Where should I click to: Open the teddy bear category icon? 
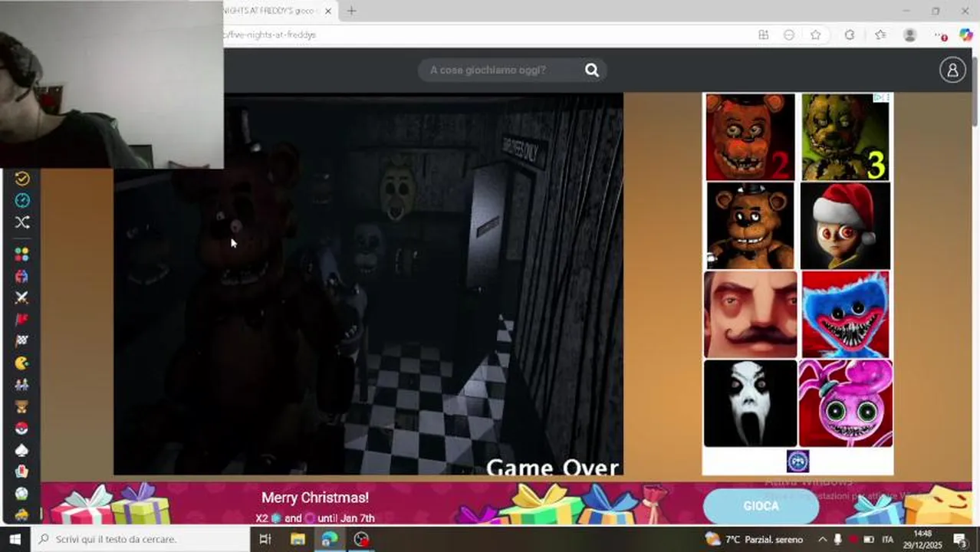pyautogui.click(x=22, y=406)
